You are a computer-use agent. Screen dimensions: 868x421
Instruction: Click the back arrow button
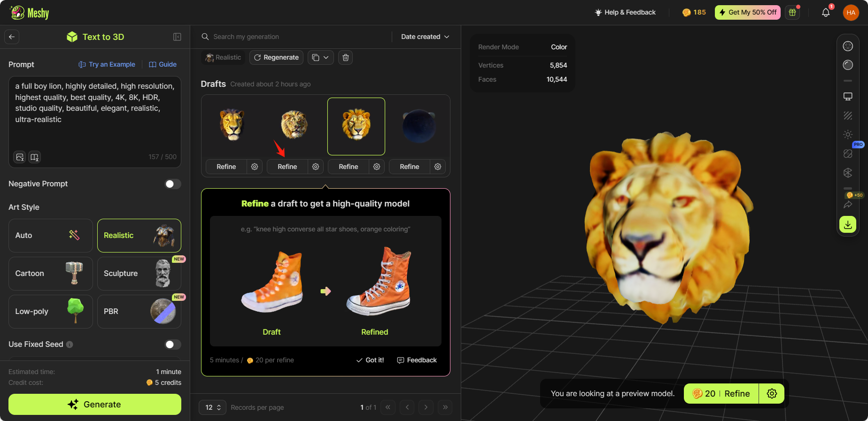[x=12, y=37]
